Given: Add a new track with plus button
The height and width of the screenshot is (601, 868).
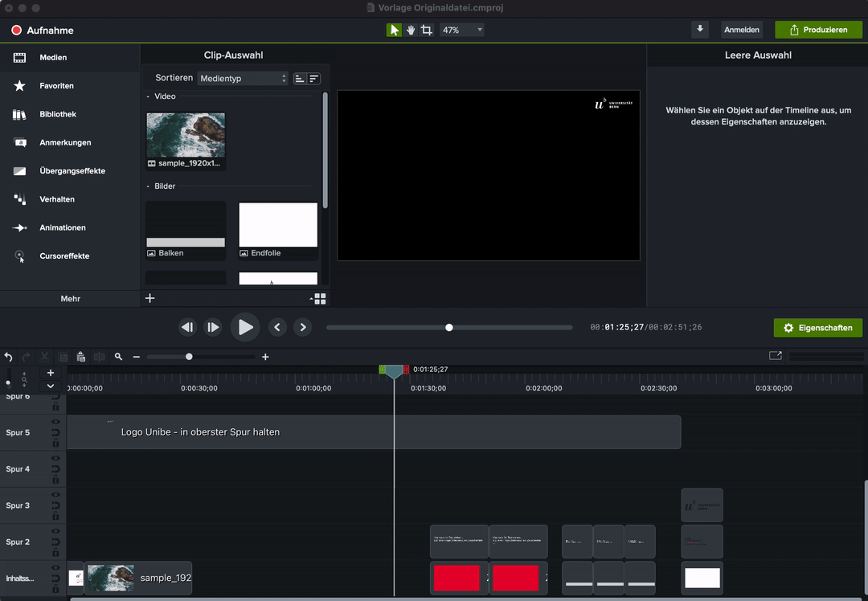Looking at the screenshot, I should click(x=51, y=373).
